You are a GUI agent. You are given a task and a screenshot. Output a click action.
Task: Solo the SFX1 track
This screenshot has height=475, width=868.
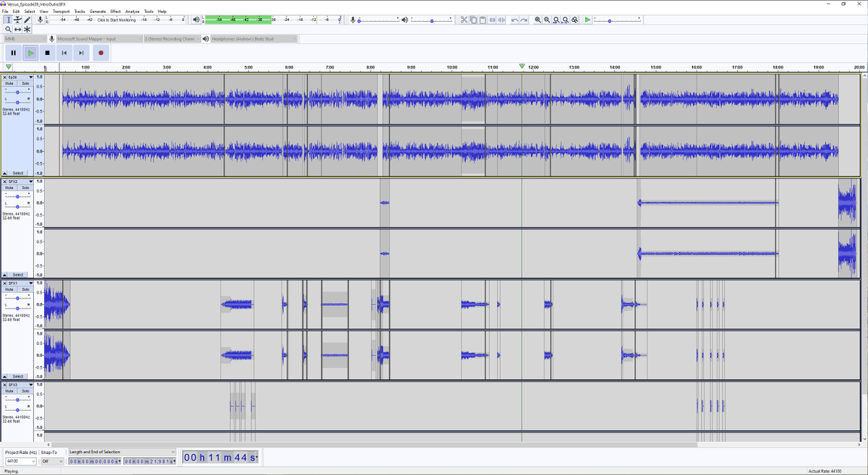tap(25, 289)
